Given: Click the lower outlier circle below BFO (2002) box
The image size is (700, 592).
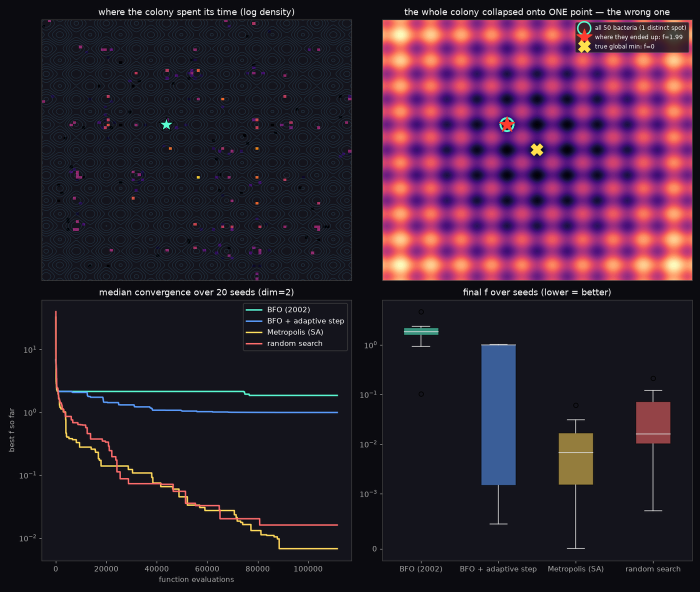Looking at the screenshot, I should point(421,394).
